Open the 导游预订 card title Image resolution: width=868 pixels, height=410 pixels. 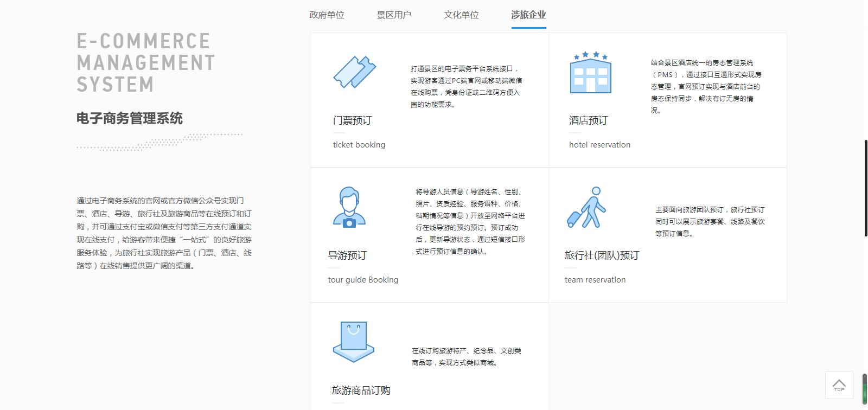[348, 255]
